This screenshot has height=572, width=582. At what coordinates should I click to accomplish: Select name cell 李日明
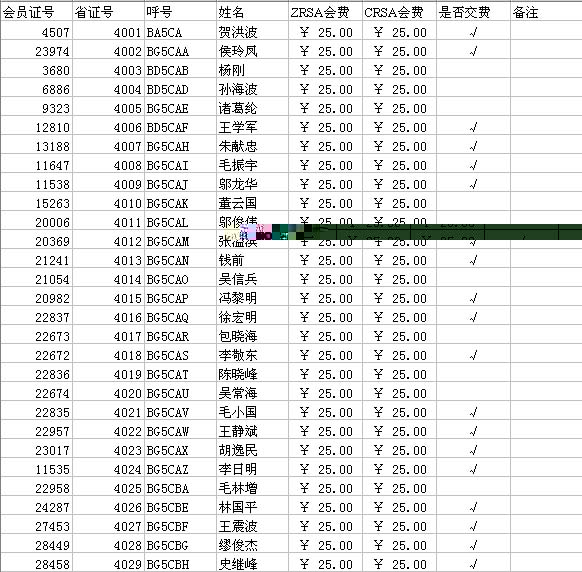(252, 468)
